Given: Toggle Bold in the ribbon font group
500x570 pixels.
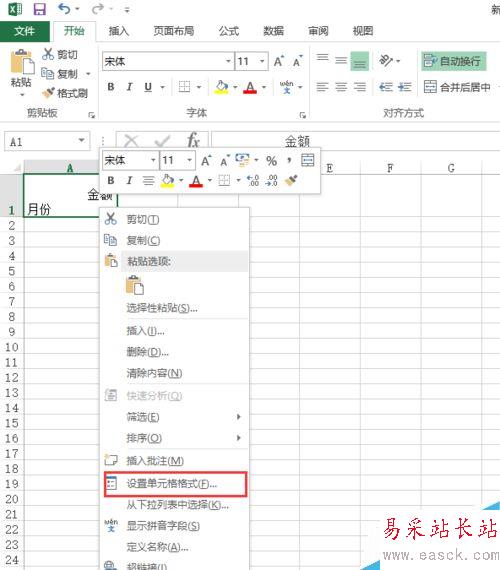Looking at the screenshot, I should coord(111,87).
